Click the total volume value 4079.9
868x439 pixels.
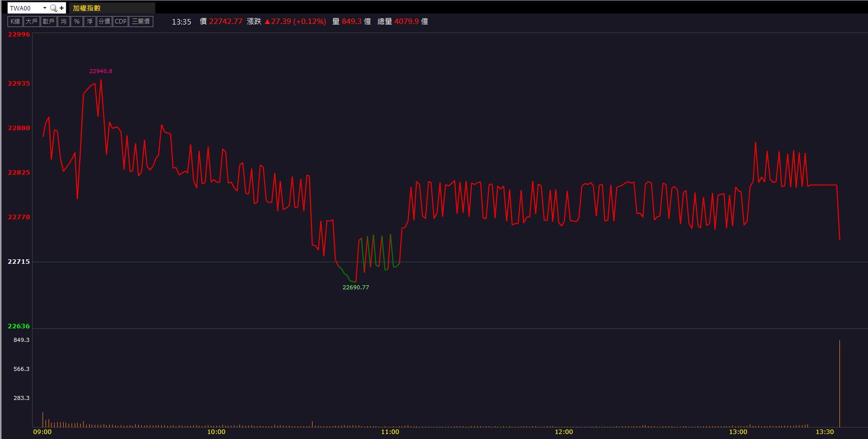pyautogui.click(x=406, y=22)
